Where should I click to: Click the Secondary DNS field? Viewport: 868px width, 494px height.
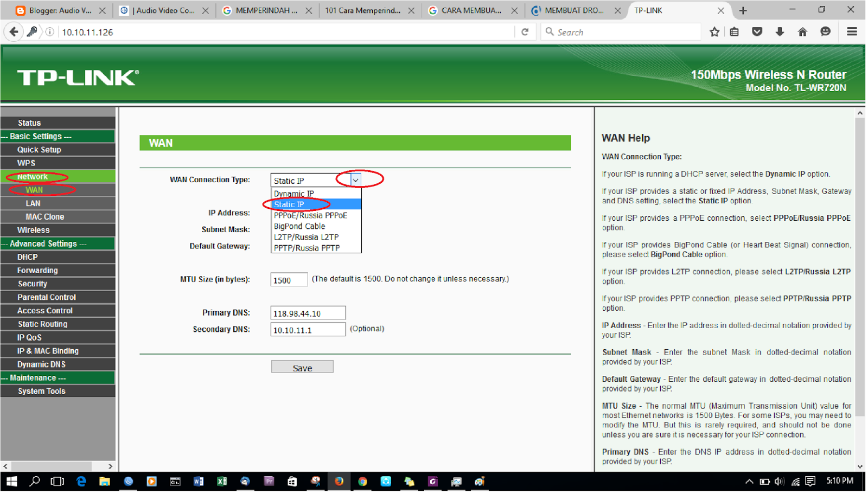point(308,330)
